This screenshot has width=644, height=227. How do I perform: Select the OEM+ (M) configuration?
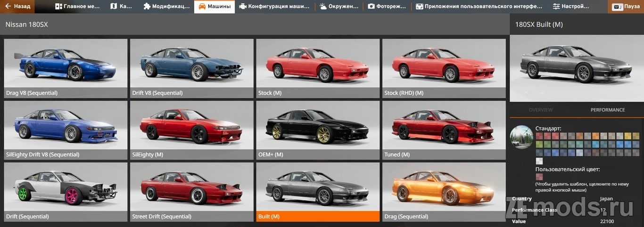tap(318, 130)
